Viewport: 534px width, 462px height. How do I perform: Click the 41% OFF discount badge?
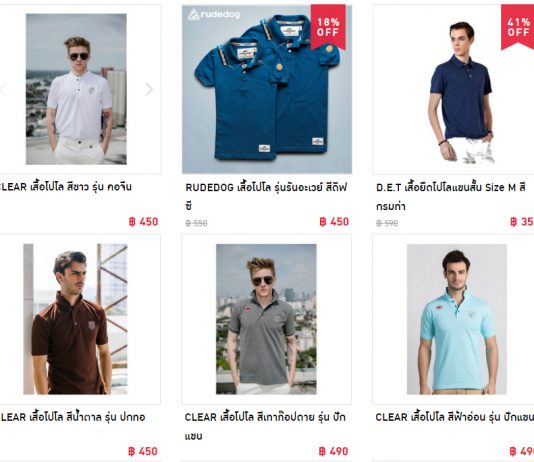[518, 27]
